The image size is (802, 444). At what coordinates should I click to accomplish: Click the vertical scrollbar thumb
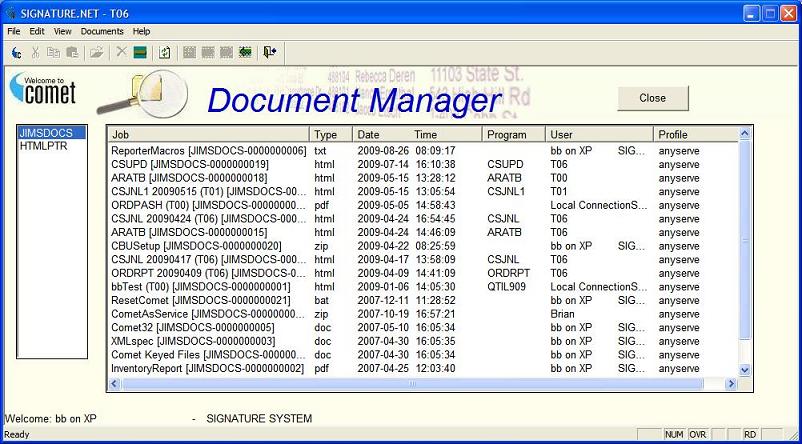coord(745,240)
